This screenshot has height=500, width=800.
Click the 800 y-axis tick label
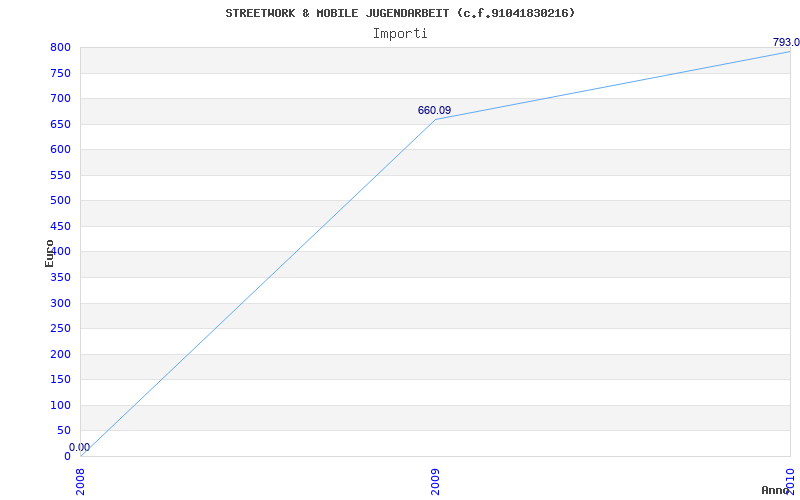click(60, 47)
